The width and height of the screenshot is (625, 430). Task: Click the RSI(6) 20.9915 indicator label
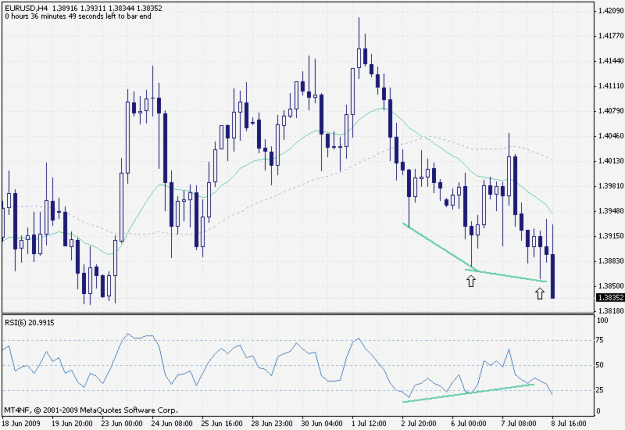pyautogui.click(x=29, y=322)
